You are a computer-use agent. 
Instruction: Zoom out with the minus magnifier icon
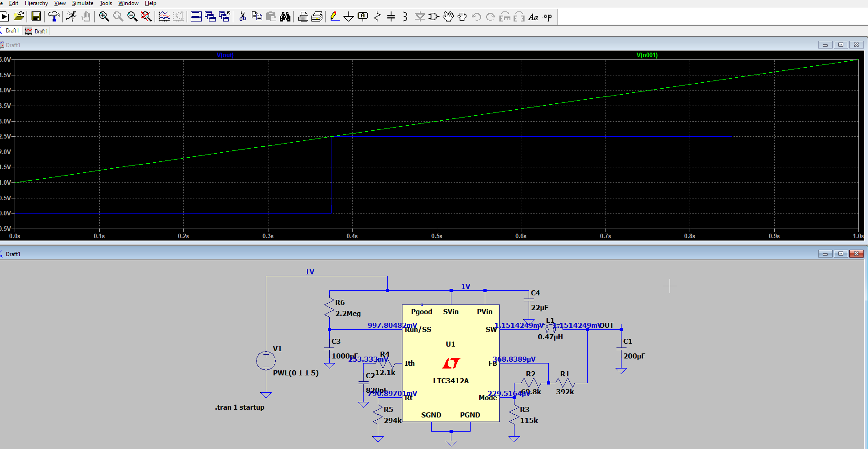[132, 17]
